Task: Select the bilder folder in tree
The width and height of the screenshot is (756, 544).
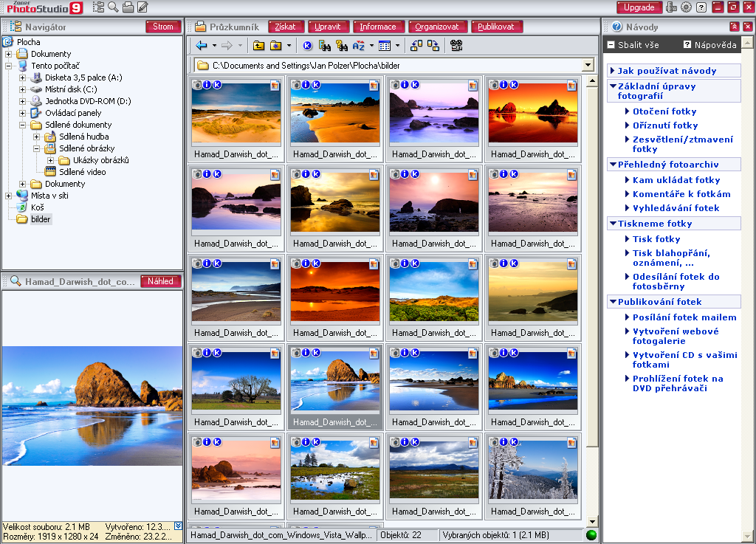Action: [x=41, y=219]
